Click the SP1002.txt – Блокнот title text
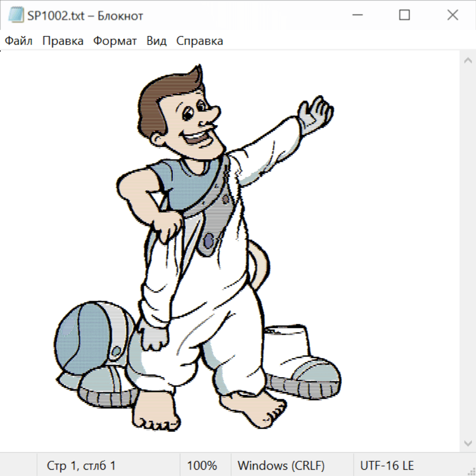 85,16
